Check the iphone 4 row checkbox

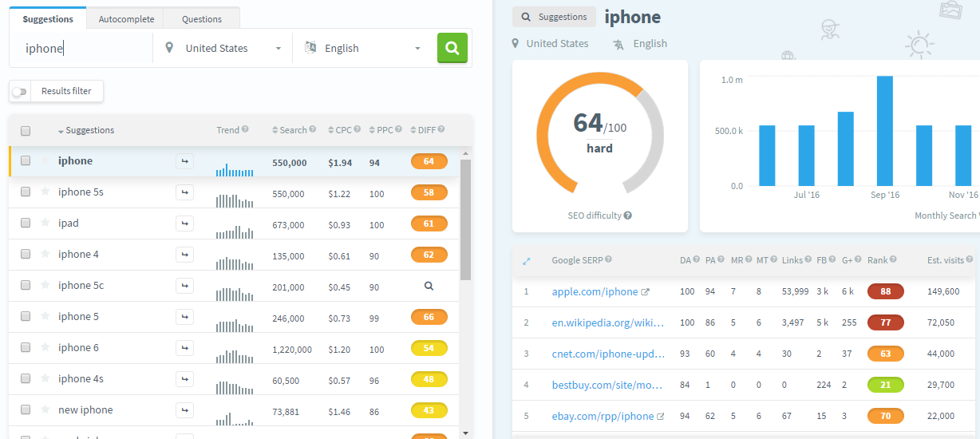coord(26,254)
